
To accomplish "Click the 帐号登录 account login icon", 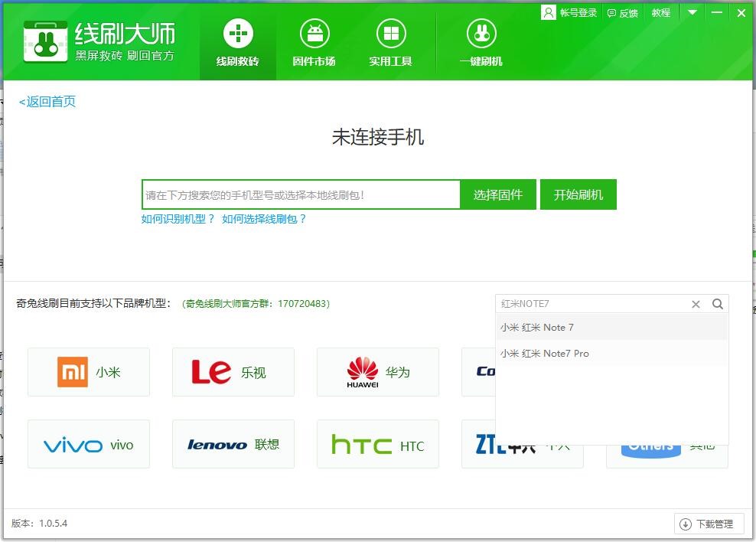I will [x=549, y=12].
